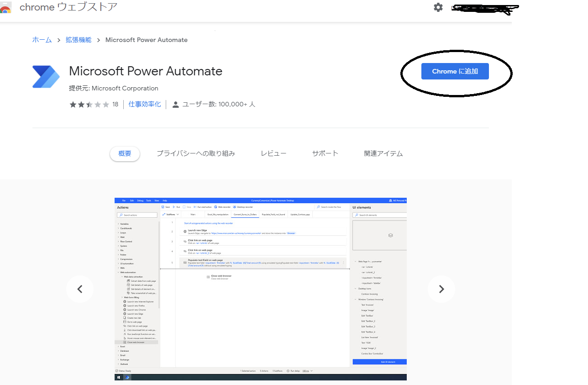
Task: Click the Power Automate Desktop screenshot preview
Action: (260, 289)
